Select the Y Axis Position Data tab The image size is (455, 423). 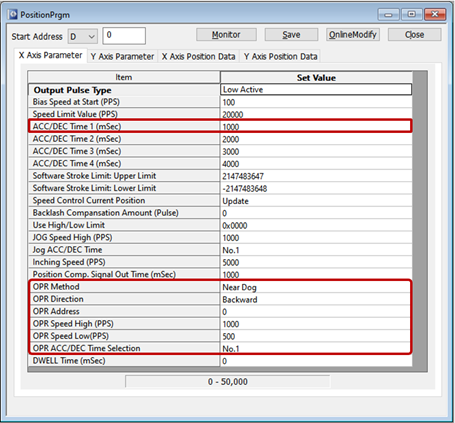pyautogui.click(x=280, y=56)
